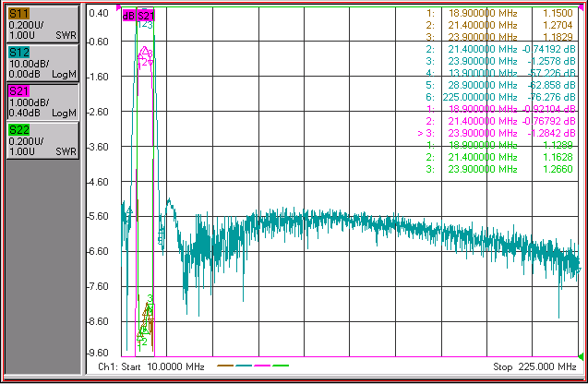Click the Stop 225.000 MHz frequency label
This screenshot has width=588, height=384.
tap(534, 366)
